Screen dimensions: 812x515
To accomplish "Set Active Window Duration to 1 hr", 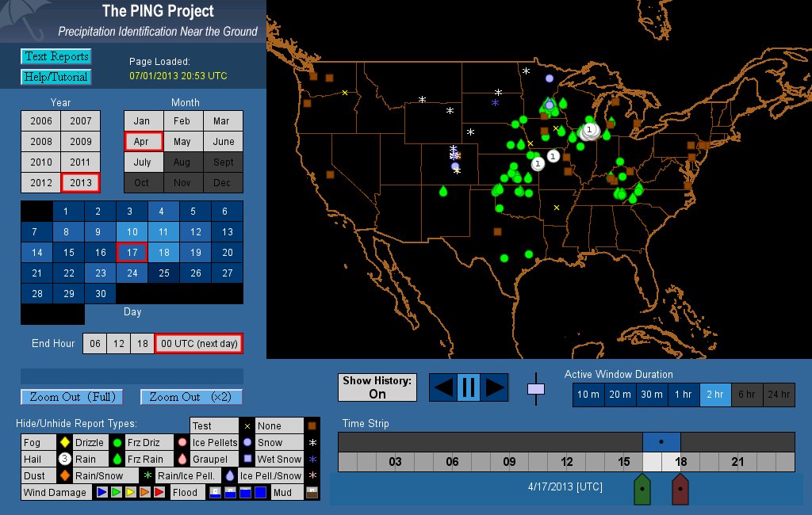I will point(683,395).
